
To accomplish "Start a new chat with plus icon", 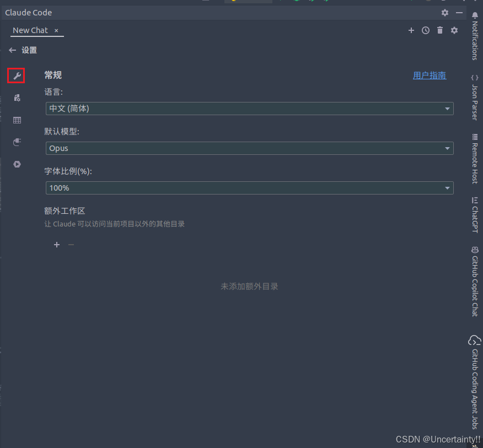I will pos(411,30).
